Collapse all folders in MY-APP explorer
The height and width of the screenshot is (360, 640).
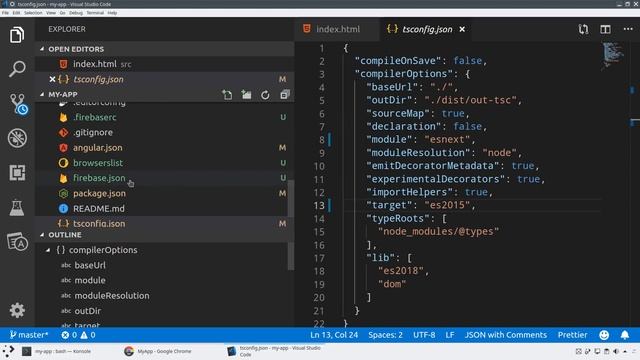pos(284,95)
